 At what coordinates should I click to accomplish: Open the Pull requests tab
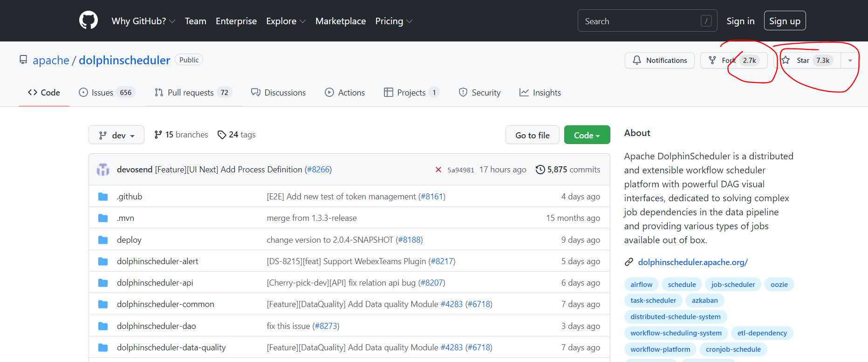click(193, 93)
